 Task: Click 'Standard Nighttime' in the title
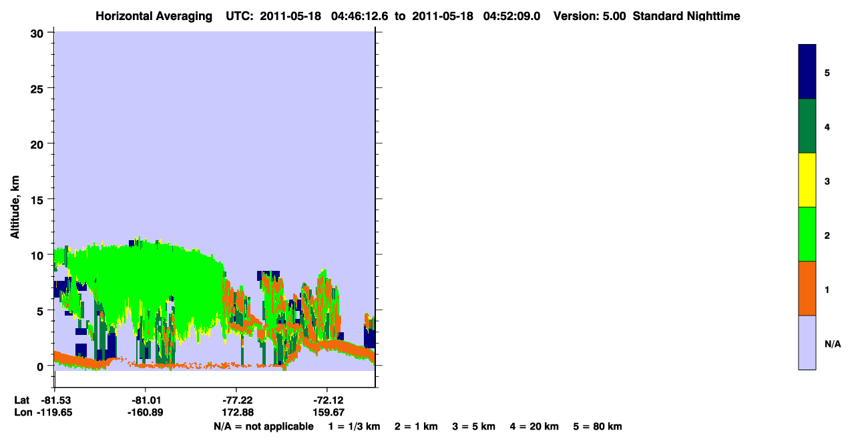tap(686, 16)
